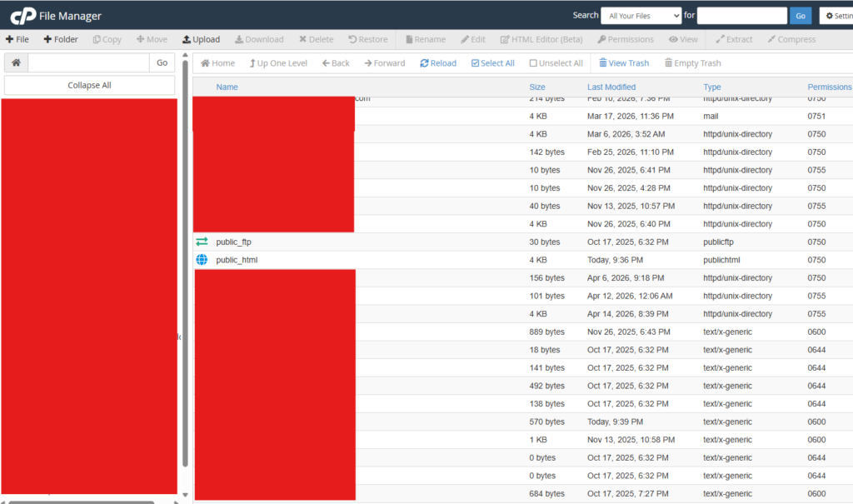Click Collapse All in the tree panel
This screenshot has height=504, width=853.
[89, 85]
